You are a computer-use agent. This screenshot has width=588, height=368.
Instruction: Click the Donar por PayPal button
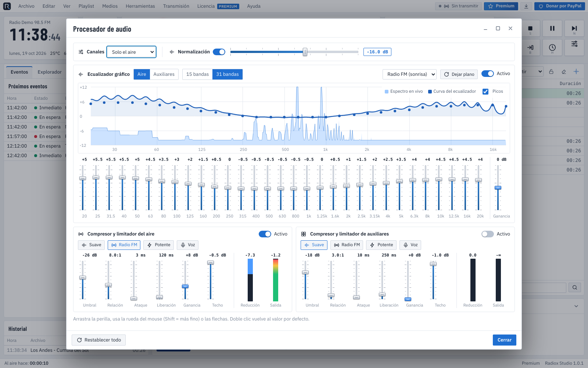559,6
